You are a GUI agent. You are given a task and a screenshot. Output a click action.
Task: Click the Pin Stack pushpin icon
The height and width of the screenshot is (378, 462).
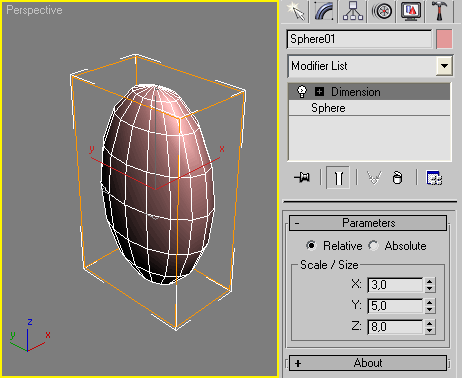tap(302, 177)
